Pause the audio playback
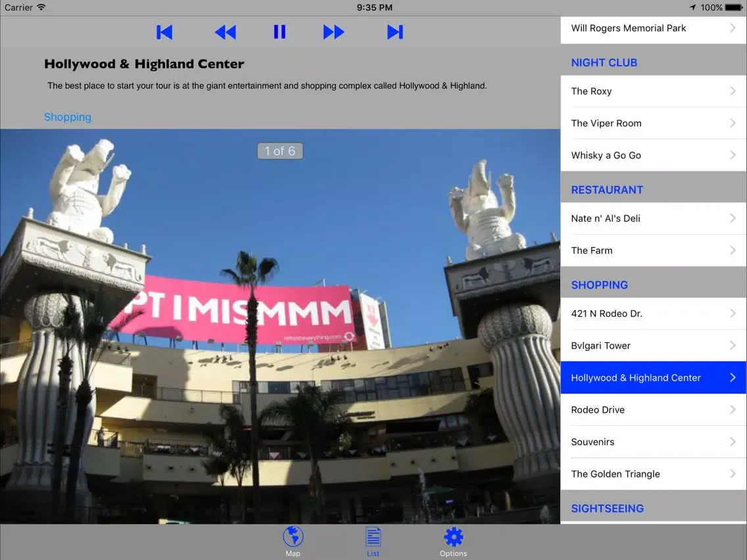Viewport: 747px width, 560px height. 279,32
